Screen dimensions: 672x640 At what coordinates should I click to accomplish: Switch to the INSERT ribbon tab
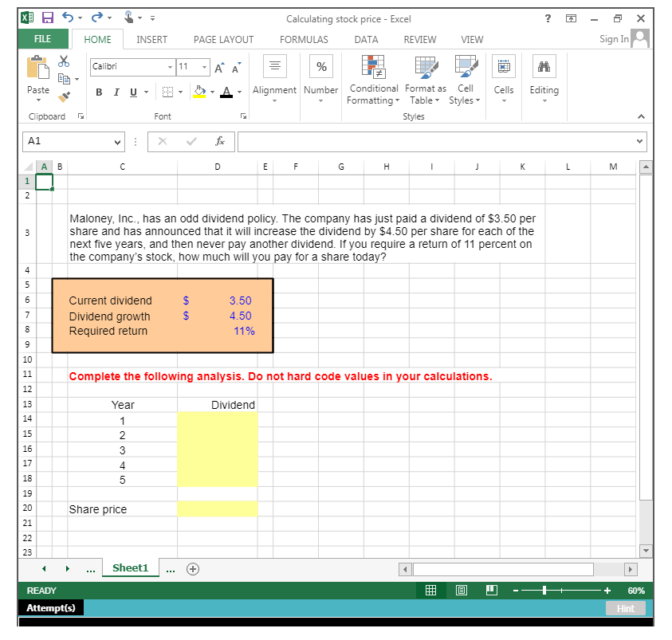[151, 39]
